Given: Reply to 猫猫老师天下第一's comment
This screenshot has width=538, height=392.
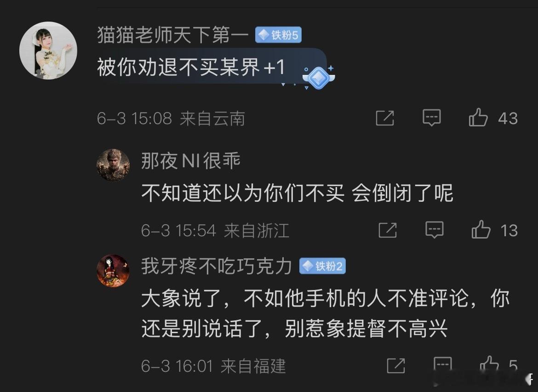Looking at the screenshot, I should [x=432, y=118].
